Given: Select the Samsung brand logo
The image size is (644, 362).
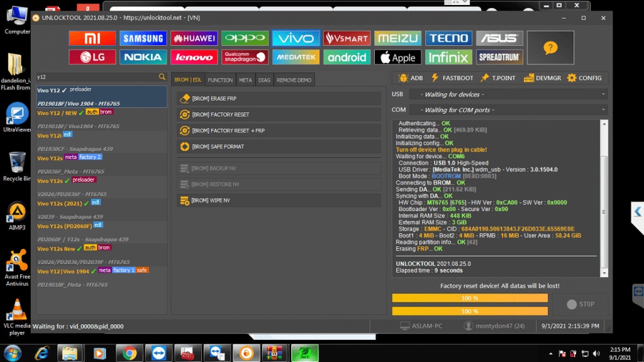Looking at the screenshot, I should (143, 38).
